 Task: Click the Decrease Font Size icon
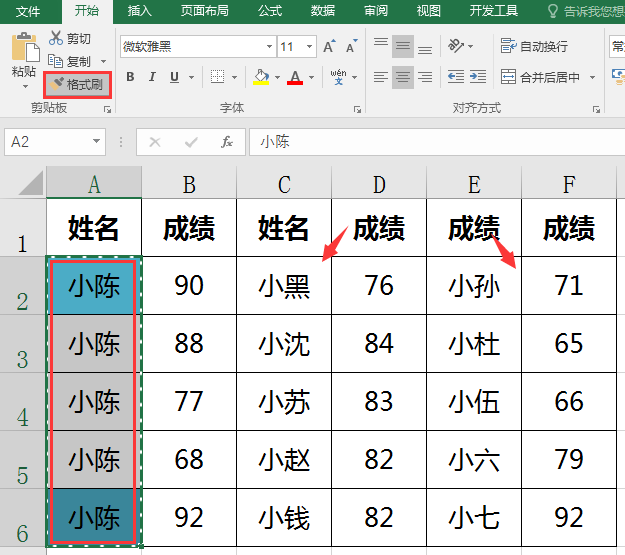(352, 47)
